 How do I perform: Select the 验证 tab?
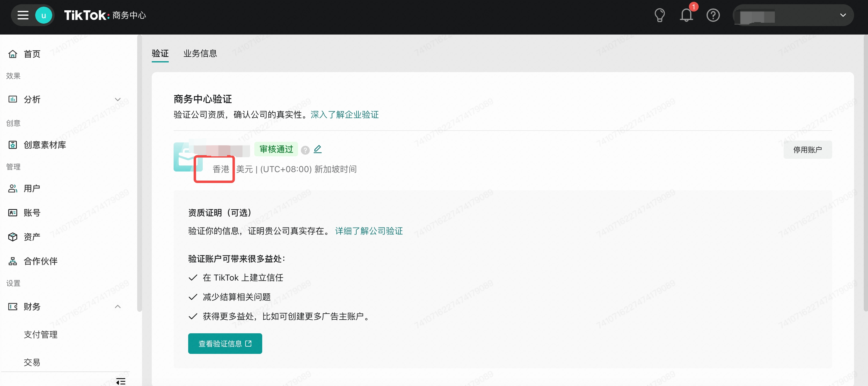160,54
